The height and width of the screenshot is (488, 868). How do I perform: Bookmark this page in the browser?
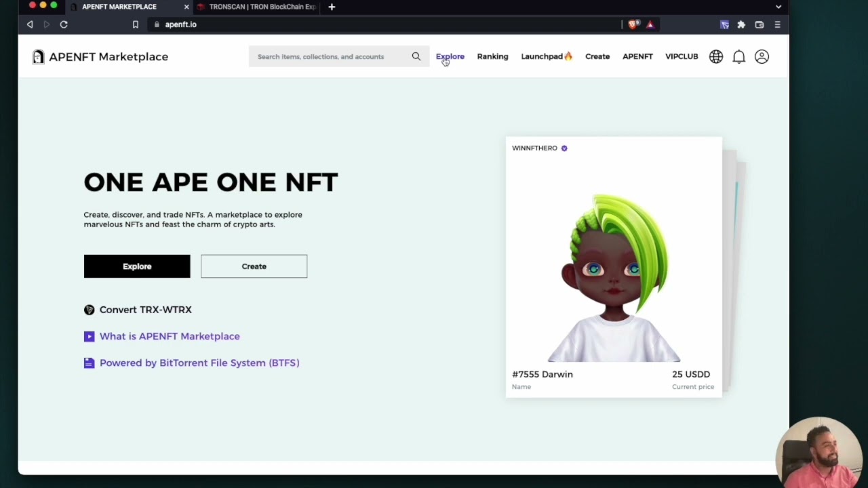tap(136, 24)
